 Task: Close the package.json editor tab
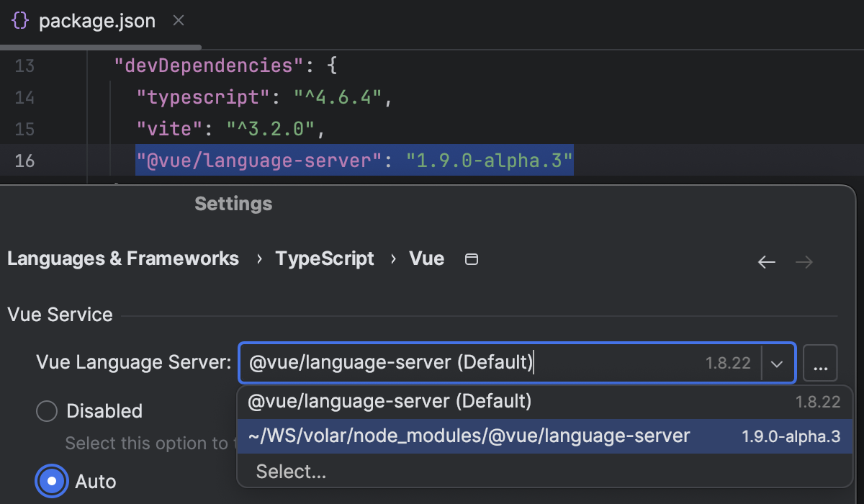pyautogui.click(x=178, y=21)
